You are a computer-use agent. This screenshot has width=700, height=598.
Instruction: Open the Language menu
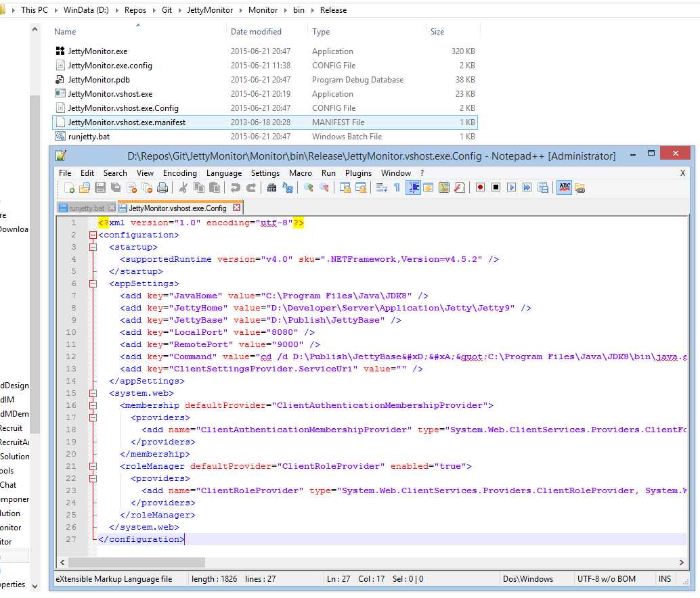[224, 173]
